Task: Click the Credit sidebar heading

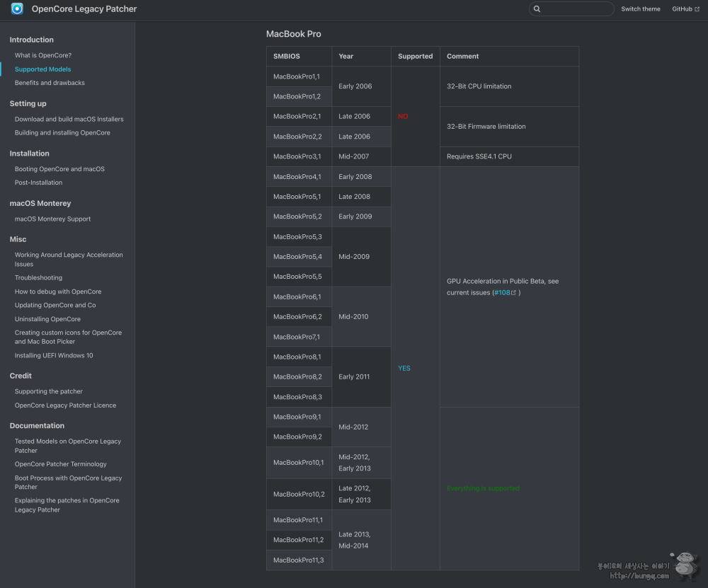Action: click(21, 376)
